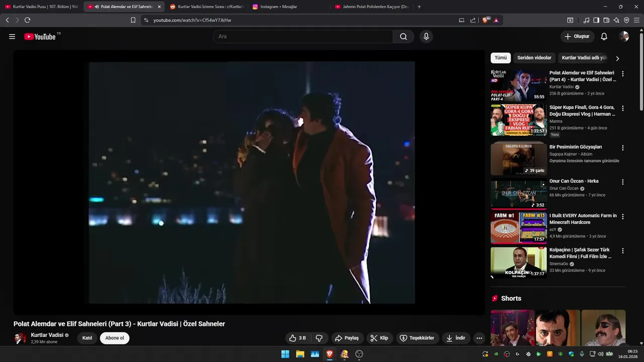
Task: Click the YouTube Ara search field
Action: pos(303,37)
